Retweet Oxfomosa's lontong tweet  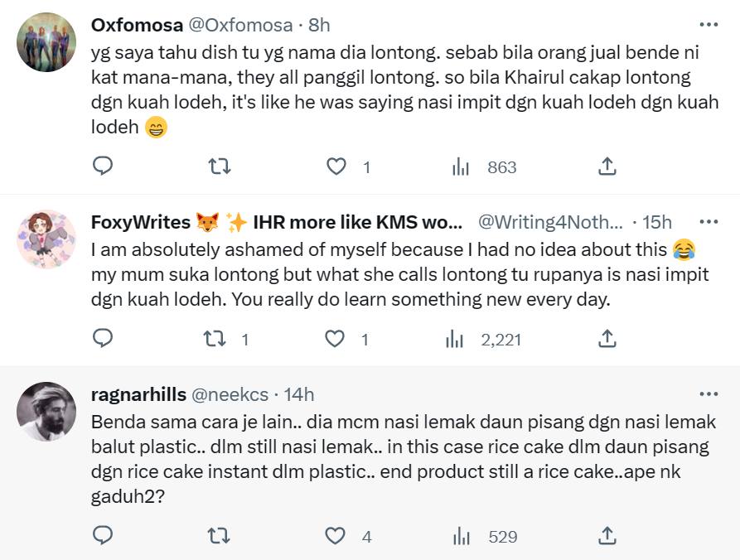[217, 167]
